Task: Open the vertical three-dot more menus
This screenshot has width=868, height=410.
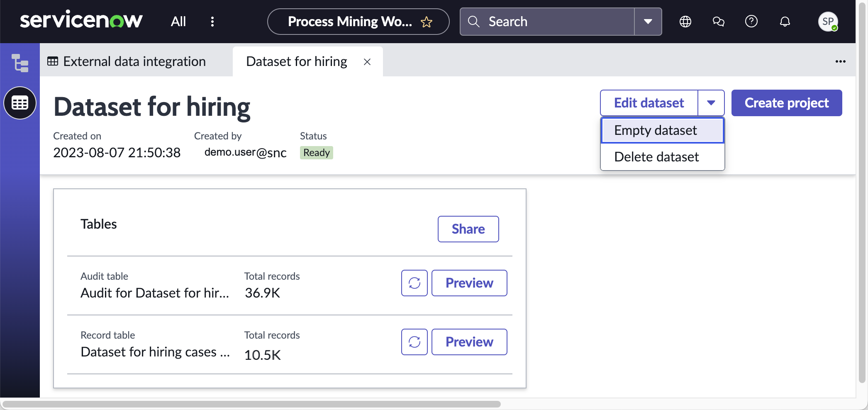Action: (212, 22)
